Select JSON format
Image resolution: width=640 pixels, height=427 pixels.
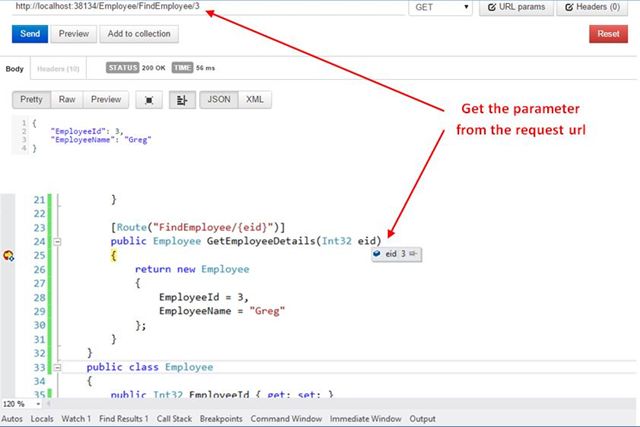219,100
